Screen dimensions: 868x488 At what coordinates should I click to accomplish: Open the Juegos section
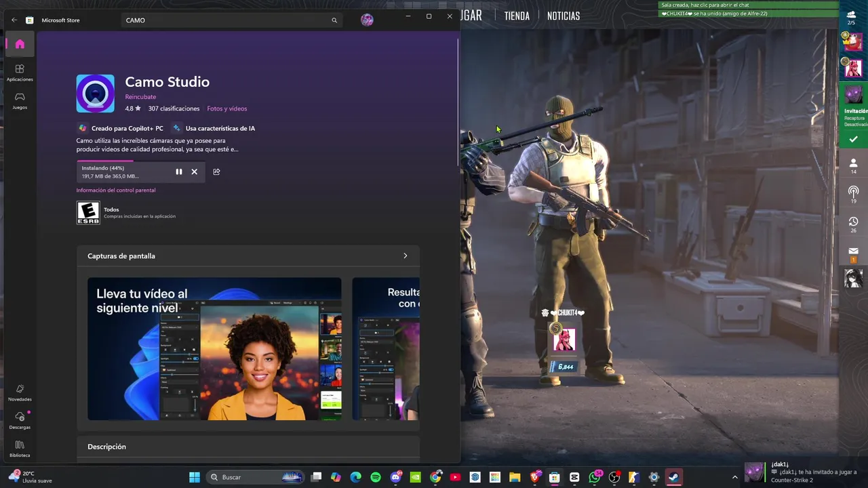tap(20, 101)
